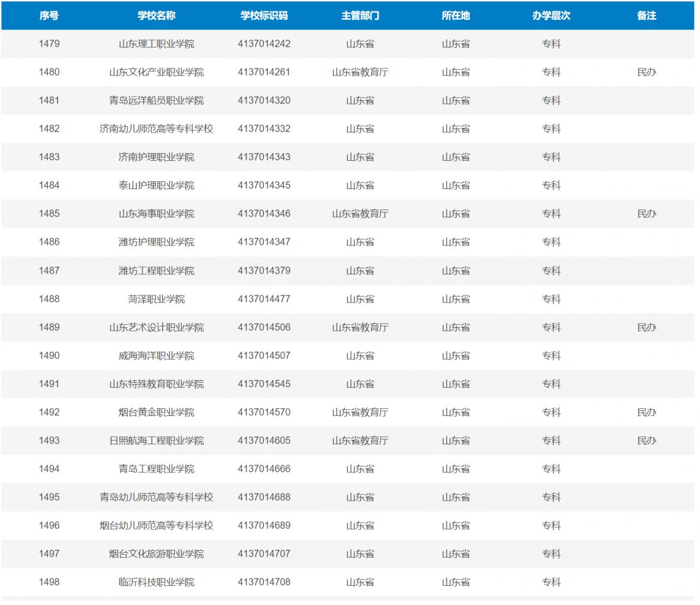Click school code 4137014346
Screen dimensions: 700x605
click(264, 214)
